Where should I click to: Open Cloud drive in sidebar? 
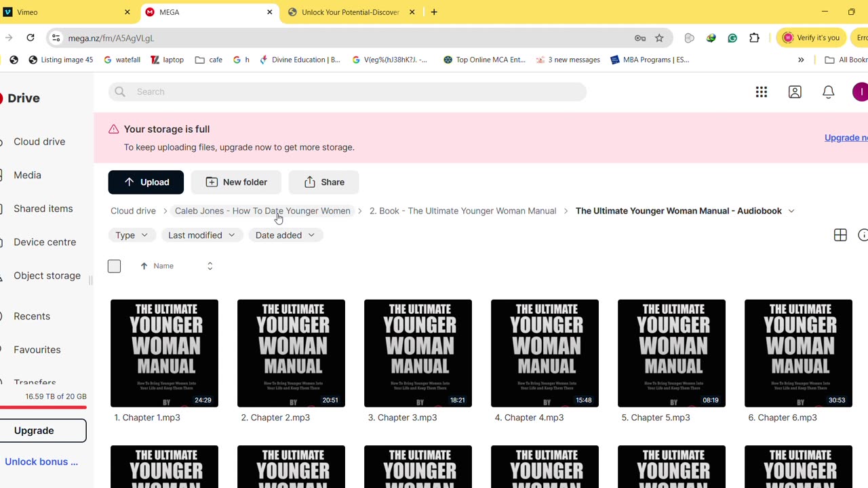39,142
